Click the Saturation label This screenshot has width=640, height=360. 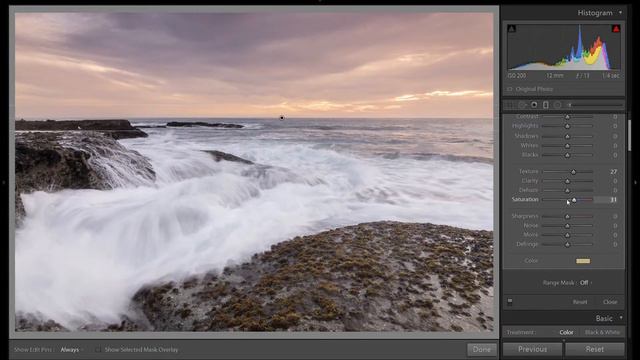pos(525,200)
